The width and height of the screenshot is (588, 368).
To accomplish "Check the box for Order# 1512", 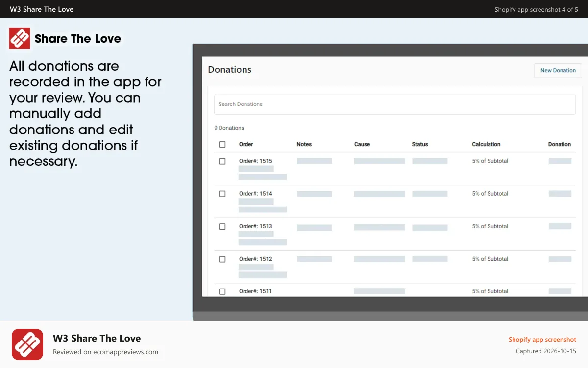I will pyautogui.click(x=222, y=259).
